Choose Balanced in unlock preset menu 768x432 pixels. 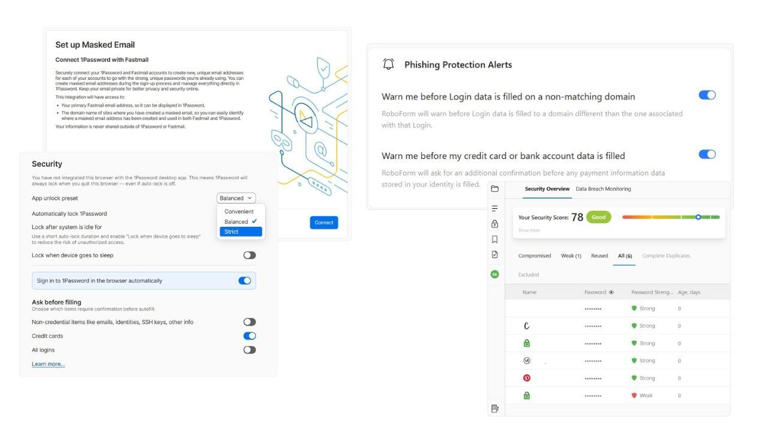(240, 221)
